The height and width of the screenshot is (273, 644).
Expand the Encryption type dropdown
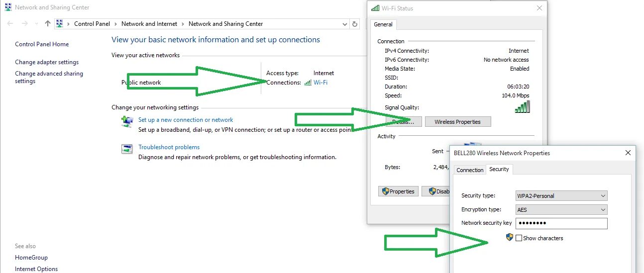pos(561,210)
